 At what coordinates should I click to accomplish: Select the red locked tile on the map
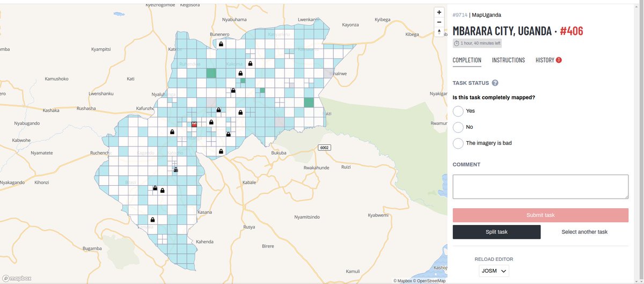click(x=194, y=124)
